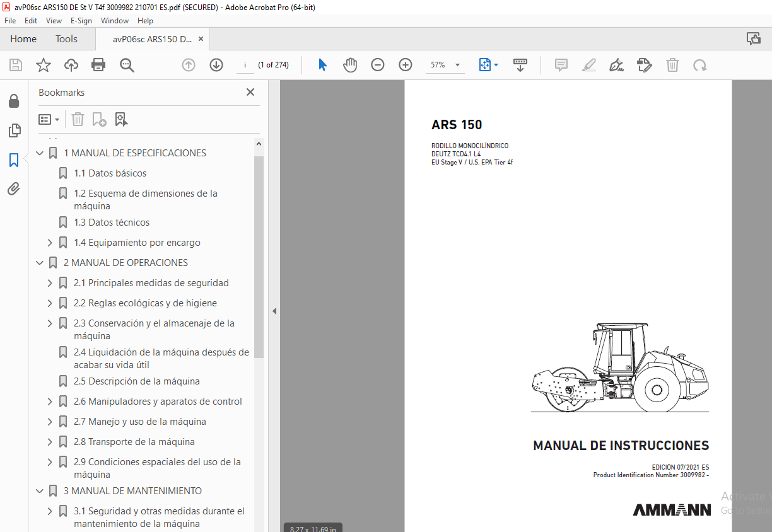This screenshot has height=532, width=772.
Task: Open the Window menu
Action: pyautogui.click(x=115, y=21)
